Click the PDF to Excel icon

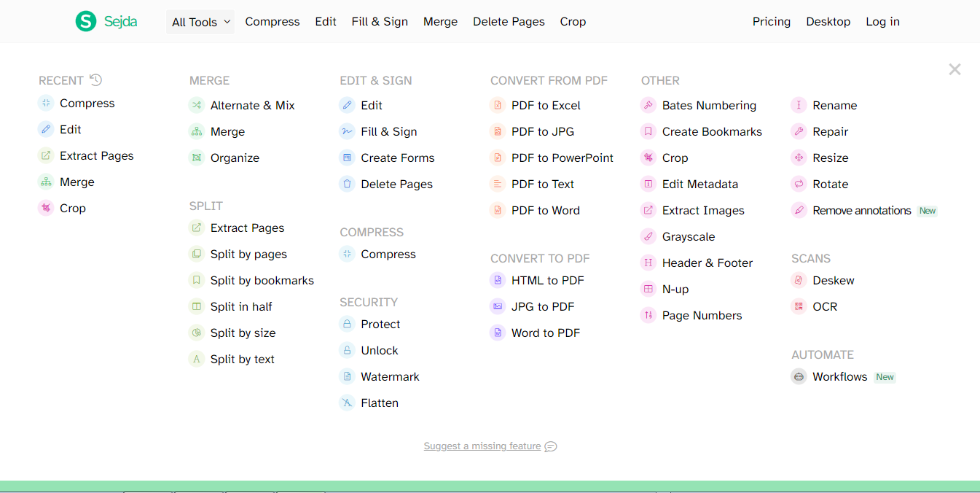498,105
